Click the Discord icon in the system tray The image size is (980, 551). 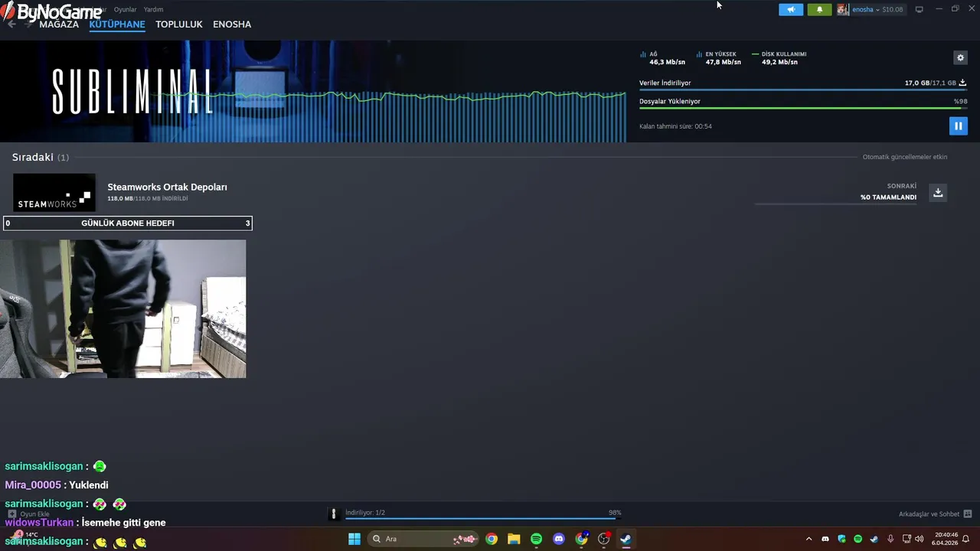[825, 539]
